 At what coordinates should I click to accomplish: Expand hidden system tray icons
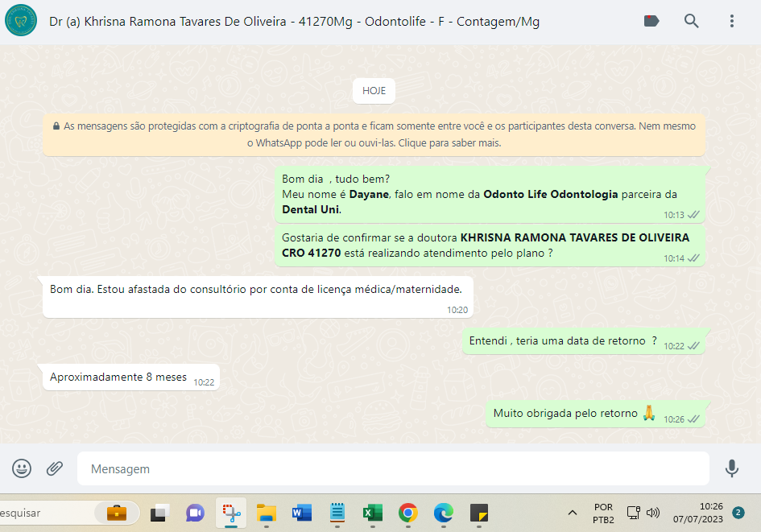click(573, 513)
